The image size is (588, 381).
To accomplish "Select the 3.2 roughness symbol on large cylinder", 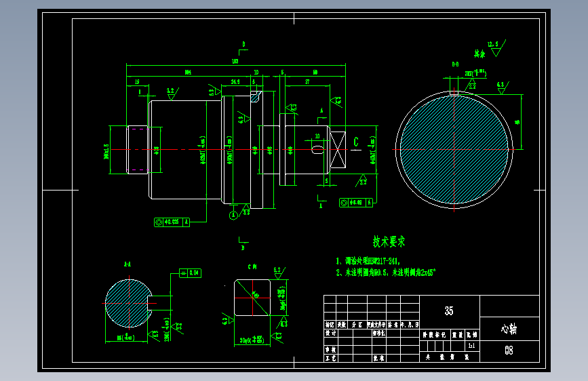I will tap(172, 94).
